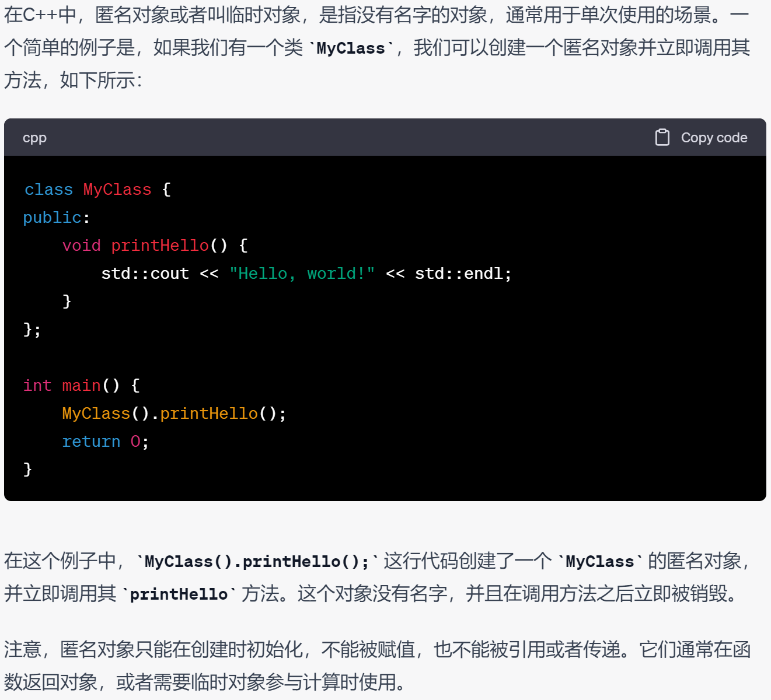Click the 'return 0;' code line
The width and height of the screenshot is (771, 700).
pos(106,442)
